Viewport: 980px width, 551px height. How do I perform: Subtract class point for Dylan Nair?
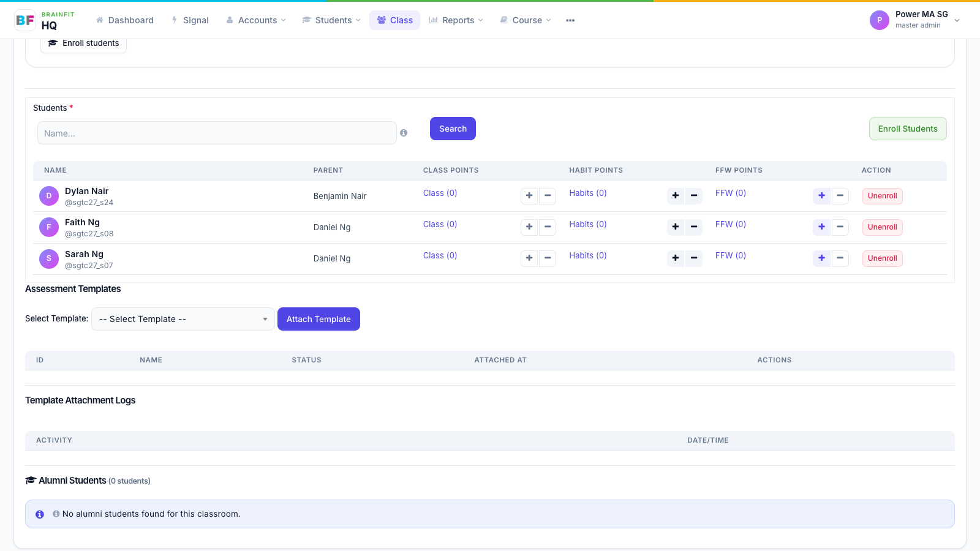click(x=548, y=196)
